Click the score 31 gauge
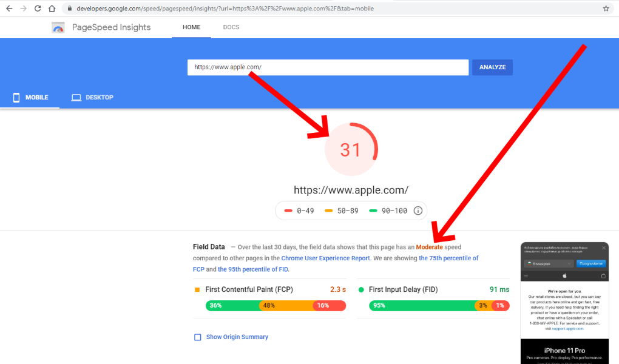Viewport: 619px width, 364px height. [351, 149]
